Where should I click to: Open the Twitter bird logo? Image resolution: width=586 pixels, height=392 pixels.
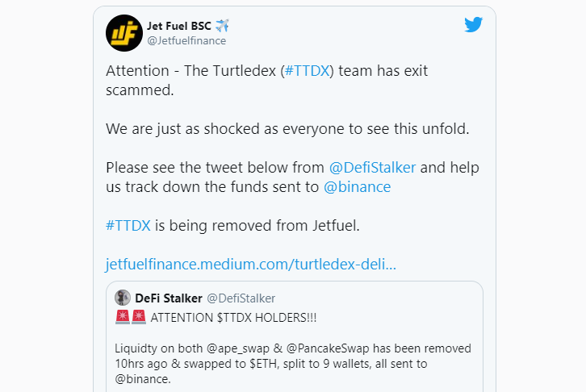473,25
